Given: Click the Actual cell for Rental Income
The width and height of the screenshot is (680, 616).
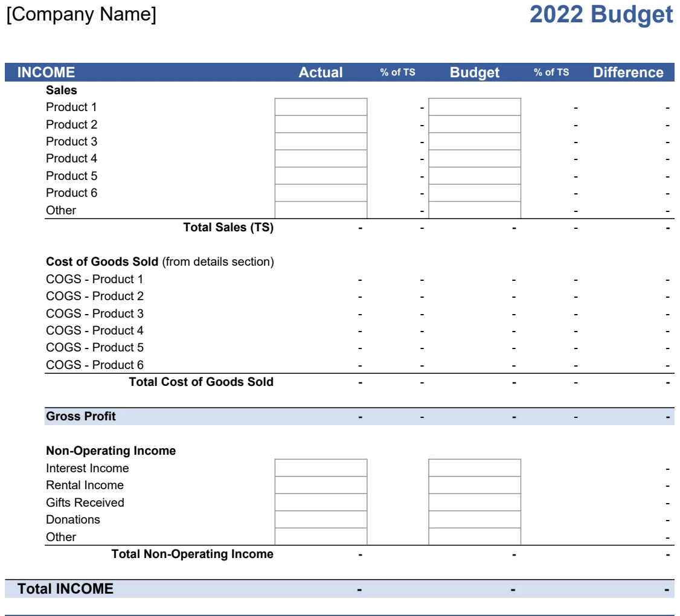Looking at the screenshot, I should [321, 485].
